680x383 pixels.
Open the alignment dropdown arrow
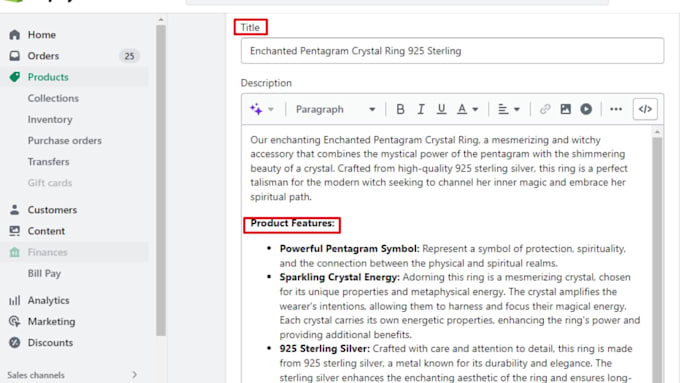click(x=517, y=109)
